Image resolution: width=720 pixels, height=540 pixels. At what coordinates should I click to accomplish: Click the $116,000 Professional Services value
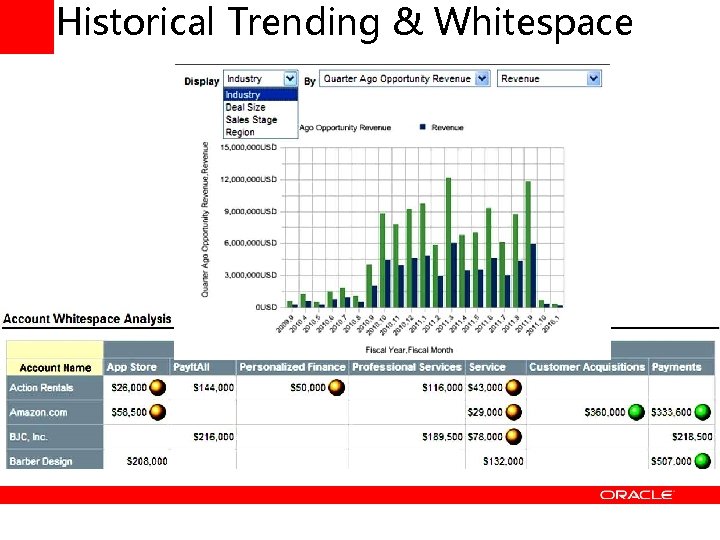pos(442,388)
